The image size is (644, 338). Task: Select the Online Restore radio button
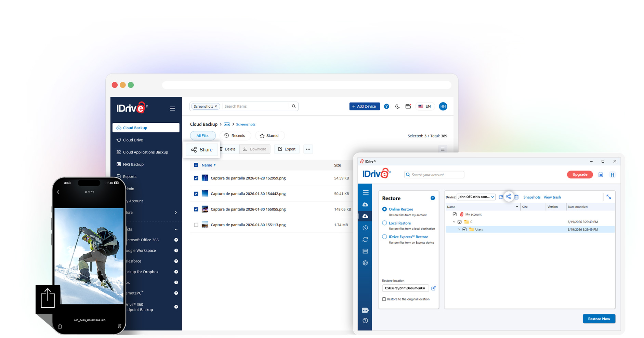coord(384,209)
